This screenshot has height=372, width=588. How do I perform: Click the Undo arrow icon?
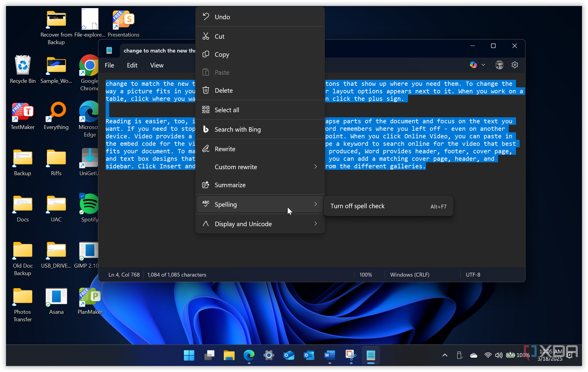tap(206, 16)
